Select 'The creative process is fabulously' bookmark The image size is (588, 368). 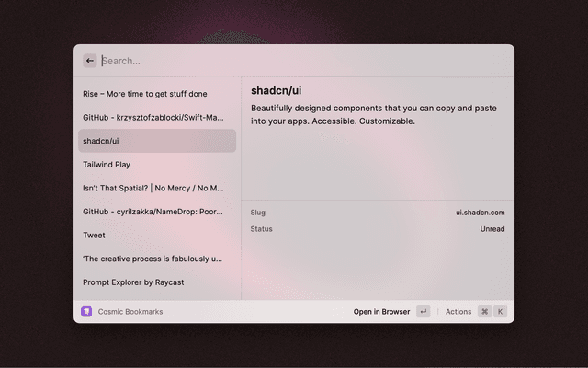[x=153, y=259]
